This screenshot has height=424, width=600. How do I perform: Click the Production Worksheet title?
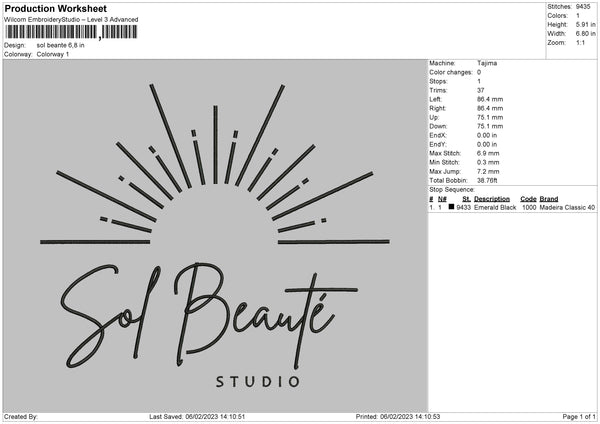tap(55, 8)
